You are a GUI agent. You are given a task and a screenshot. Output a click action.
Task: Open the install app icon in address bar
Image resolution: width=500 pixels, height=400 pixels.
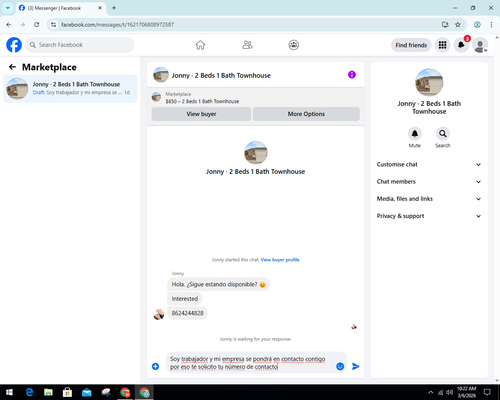pos(445,24)
